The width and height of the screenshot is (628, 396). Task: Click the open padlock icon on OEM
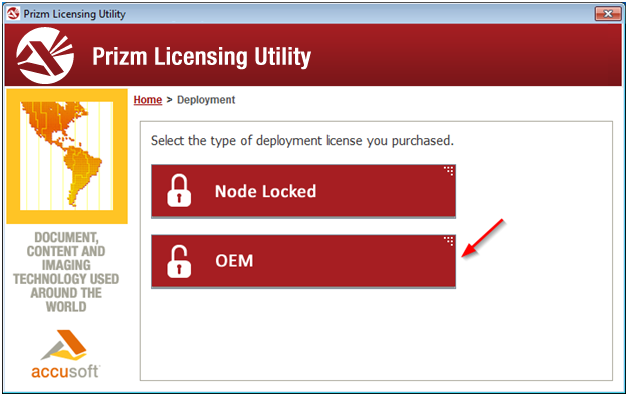tap(179, 261)
